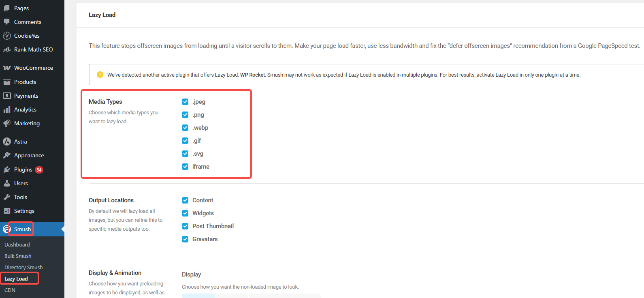The image size is (644, 298).
Task: Go to Bulk Smush submenu
Action: [18, 256]
